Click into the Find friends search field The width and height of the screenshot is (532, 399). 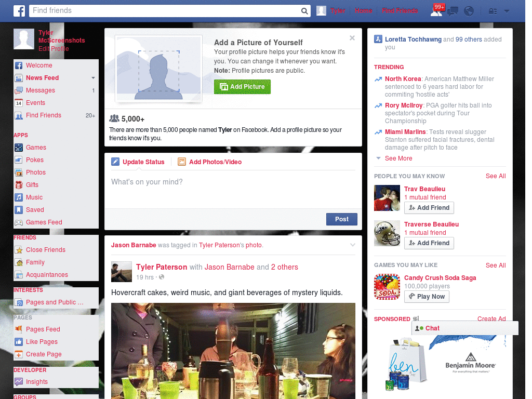(165, 11)
